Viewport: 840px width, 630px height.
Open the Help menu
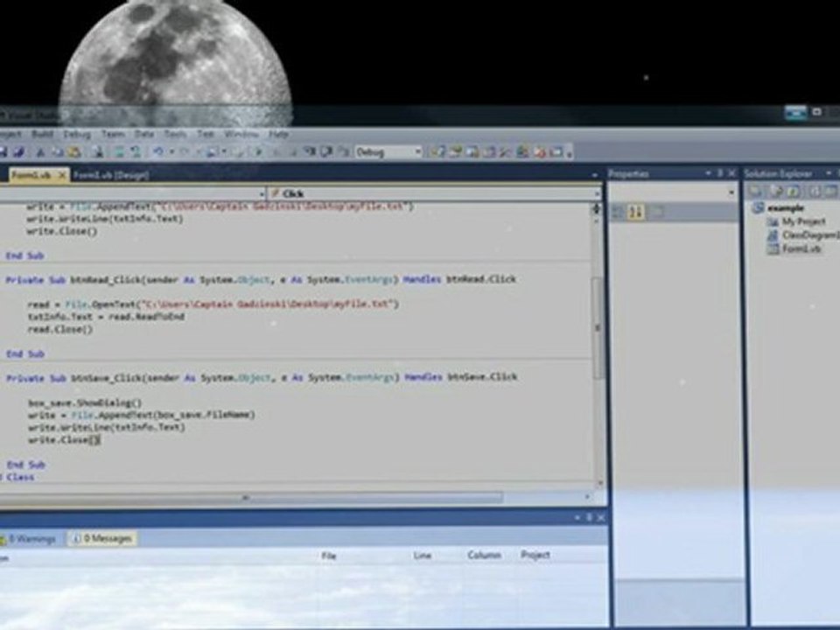(x=278, y=134)
